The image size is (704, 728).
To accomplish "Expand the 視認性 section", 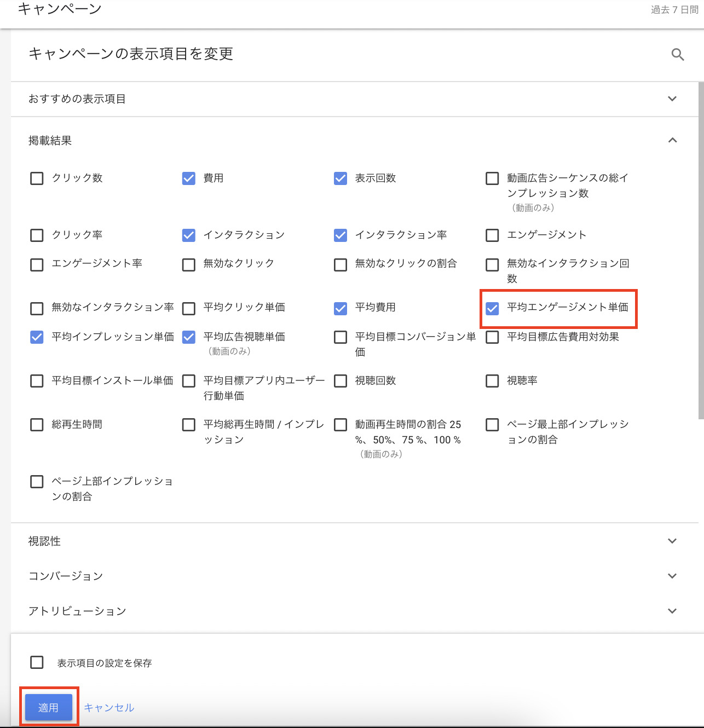I will coord(672,541).
